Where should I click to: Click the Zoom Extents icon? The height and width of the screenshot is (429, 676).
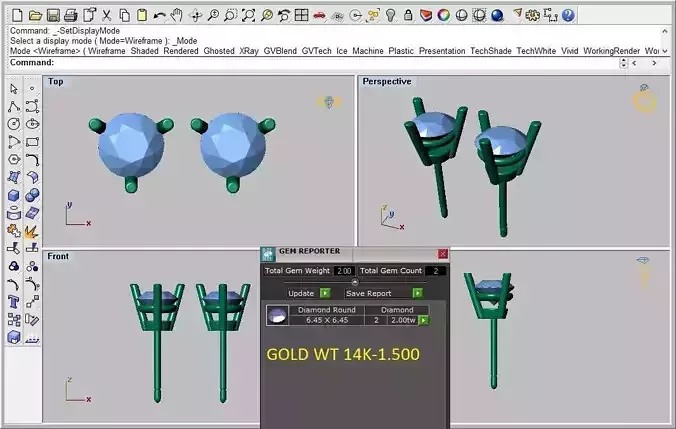click(248, 16)
